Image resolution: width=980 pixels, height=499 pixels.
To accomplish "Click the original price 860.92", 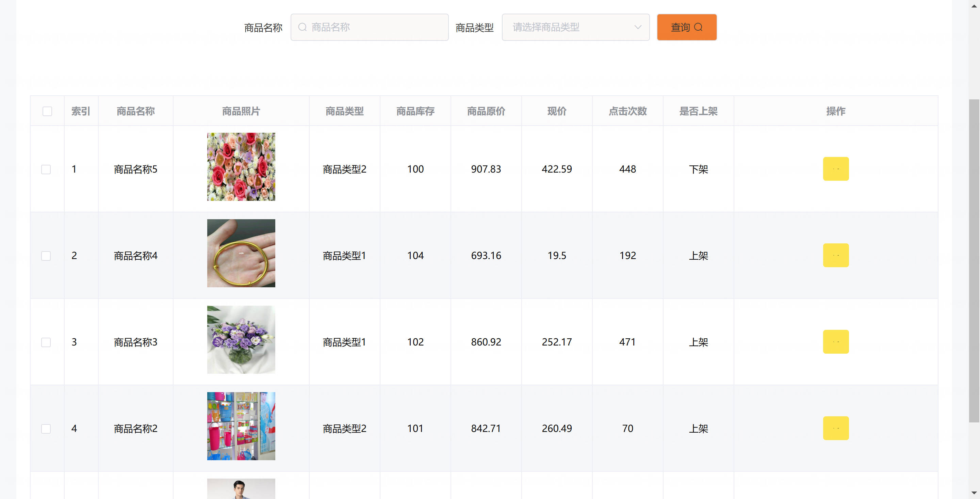I will [486, 342].
